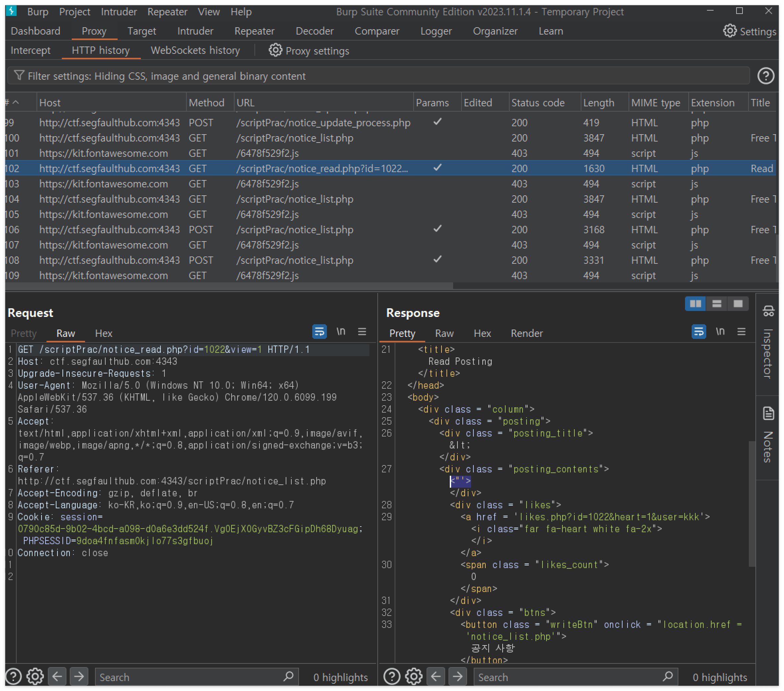Screen dimensions: 784x691
Task: Click history table vertical scrollbar
Action: 777,258
